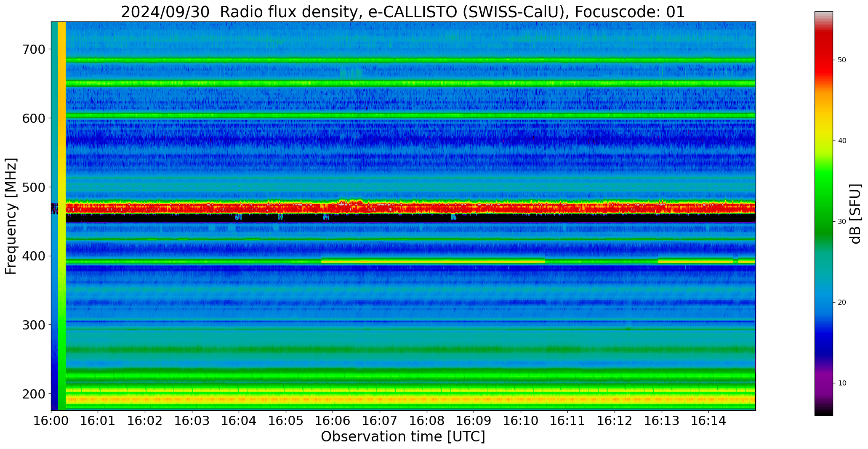Click the 500 frequency tick label
This screenshot has width=868, height=449.
34,187
